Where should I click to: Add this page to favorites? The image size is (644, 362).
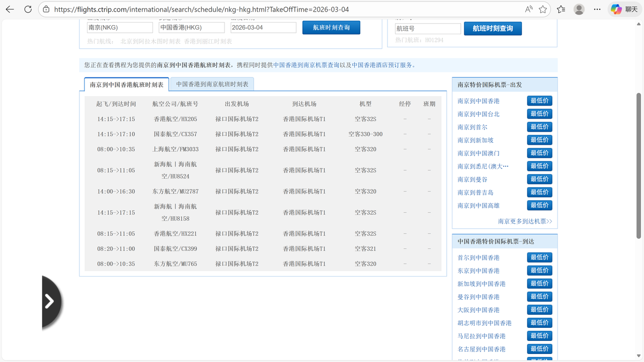pyautogui.click(x=543, y=9)
